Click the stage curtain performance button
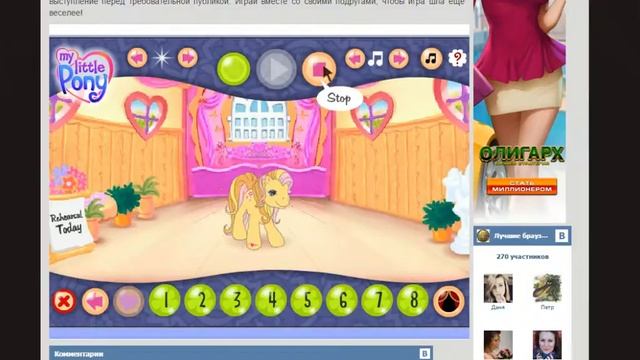640x360 pixels. click(x=449, y=302)
